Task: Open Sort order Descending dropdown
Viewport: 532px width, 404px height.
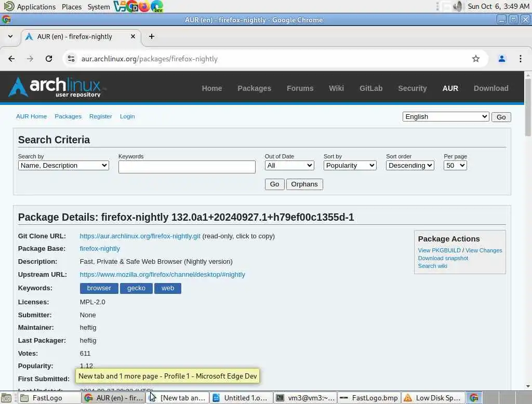Action: click(410, 166)
